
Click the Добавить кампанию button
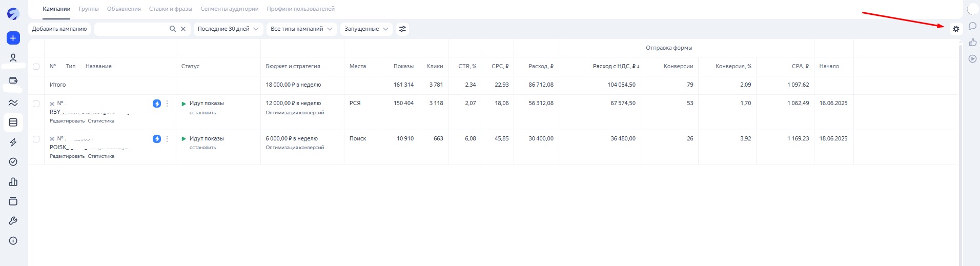[59, 29]
